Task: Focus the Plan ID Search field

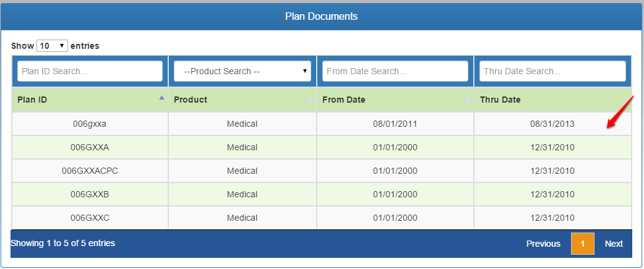Action: click(x=90, y=71)
